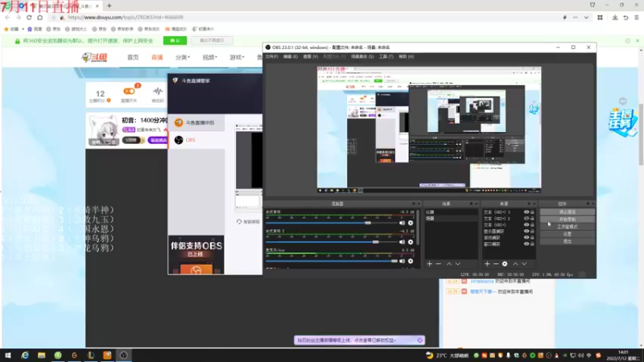
Task: Select 斗鱼直播伴侣 item in stream manager sidebar
Action: [196, 123]
